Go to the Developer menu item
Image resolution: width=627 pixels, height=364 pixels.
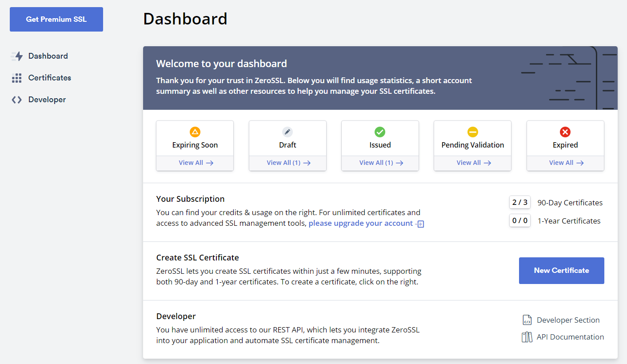click(47, 100)
